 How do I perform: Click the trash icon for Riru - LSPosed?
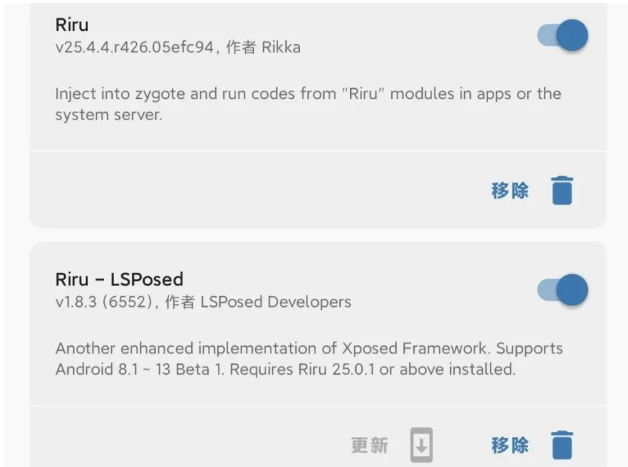click(562, 445)
